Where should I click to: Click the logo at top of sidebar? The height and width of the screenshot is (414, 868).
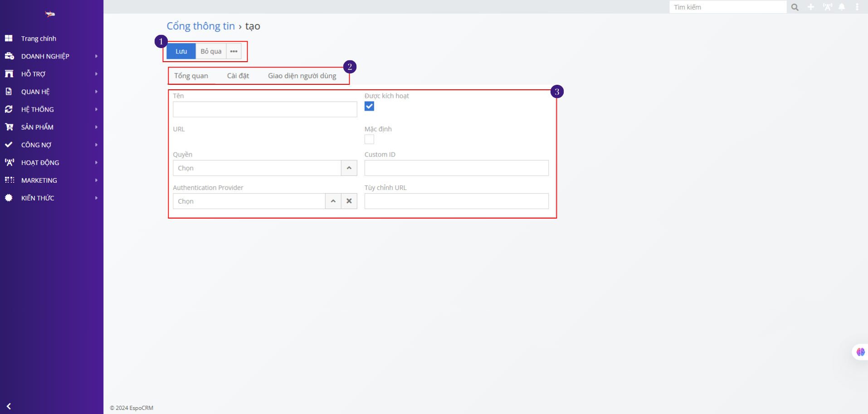click(x=50, y=15)
